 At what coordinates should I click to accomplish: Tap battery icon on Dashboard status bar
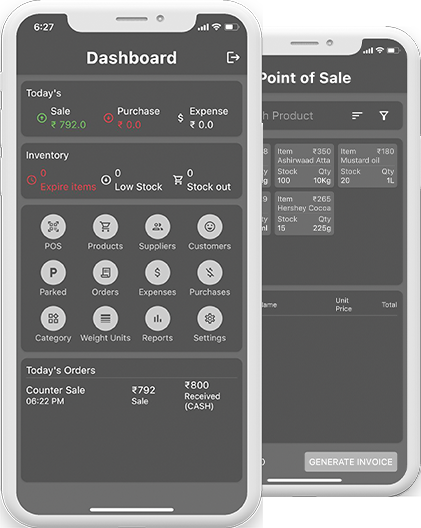click(x=231, y=27)
